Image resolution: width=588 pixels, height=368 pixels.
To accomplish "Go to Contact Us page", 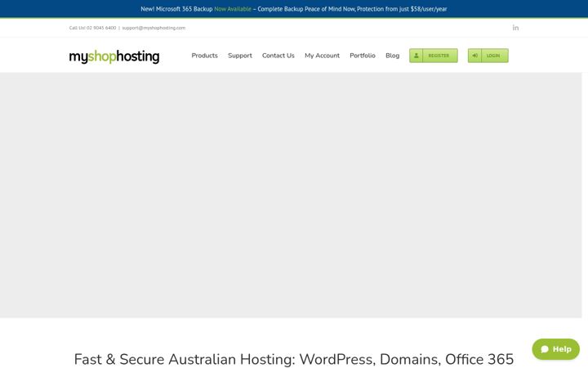I will [278, 56].
